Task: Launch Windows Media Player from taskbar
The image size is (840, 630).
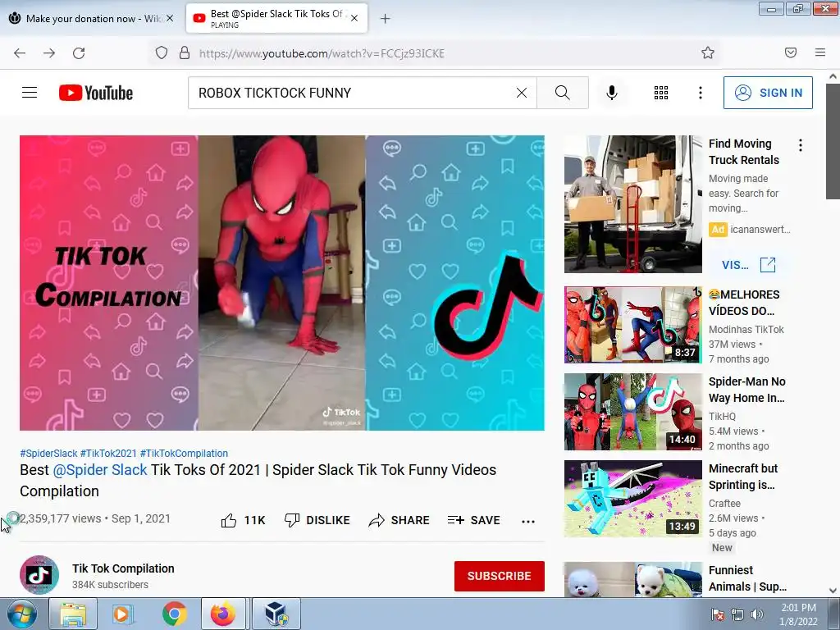Action: pyautogui.click(x=124, y=614)
